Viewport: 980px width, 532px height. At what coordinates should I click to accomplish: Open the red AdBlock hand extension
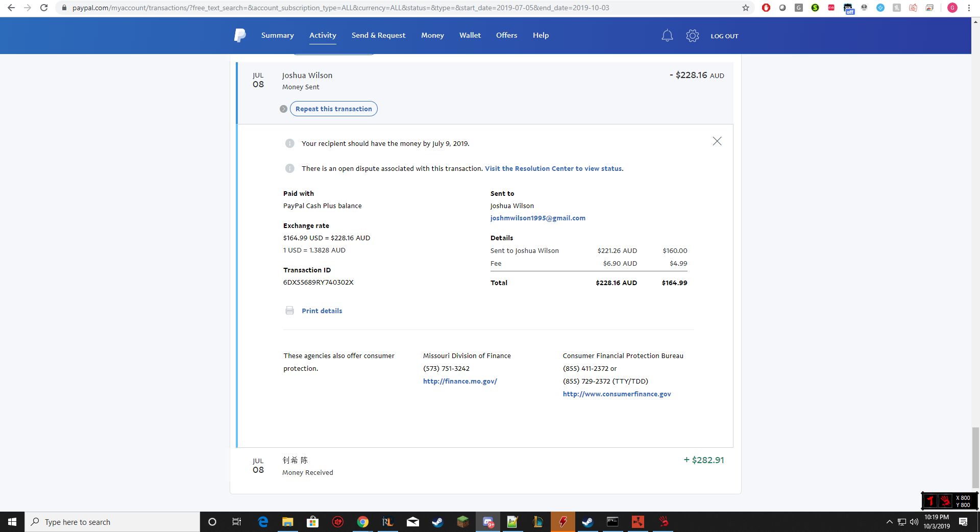tap(766, 8)
